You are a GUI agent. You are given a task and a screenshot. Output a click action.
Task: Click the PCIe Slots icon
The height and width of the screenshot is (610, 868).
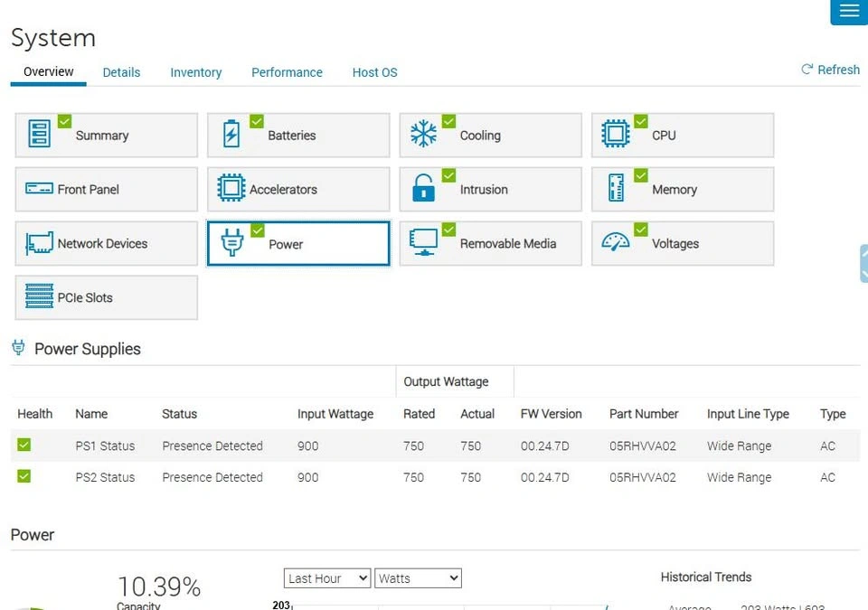[39, 297]
